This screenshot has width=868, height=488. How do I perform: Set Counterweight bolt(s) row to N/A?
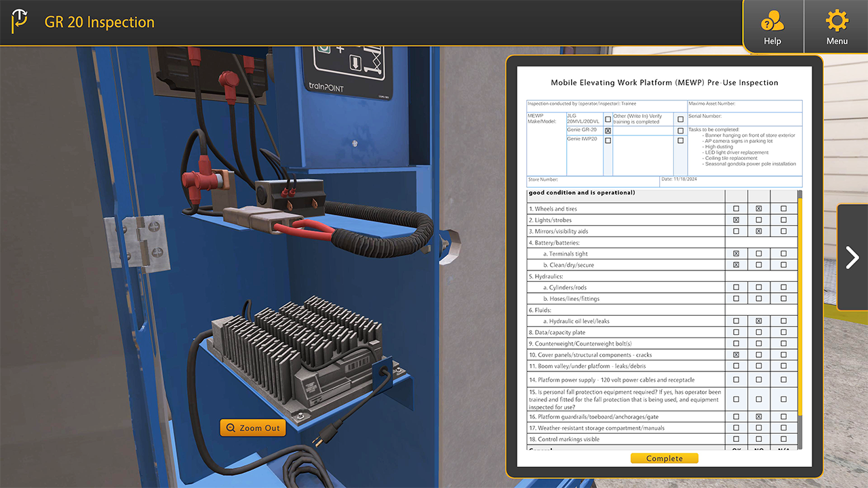[783, 344]
